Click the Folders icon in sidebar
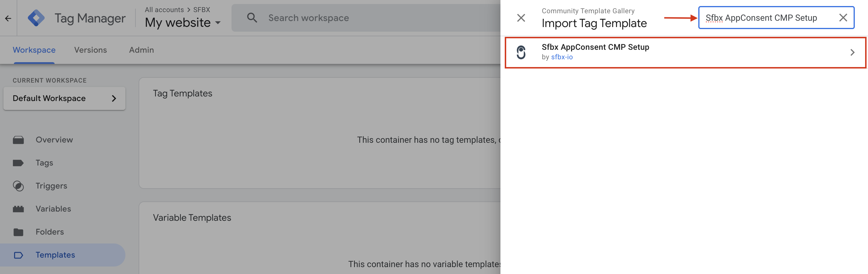This screenshot has height=274, width=868. pyautogui.click(x=18, y=232)
